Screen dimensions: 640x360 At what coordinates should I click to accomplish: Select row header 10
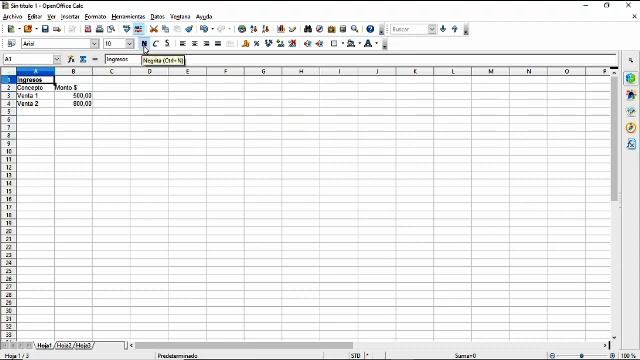pos(8,151)
